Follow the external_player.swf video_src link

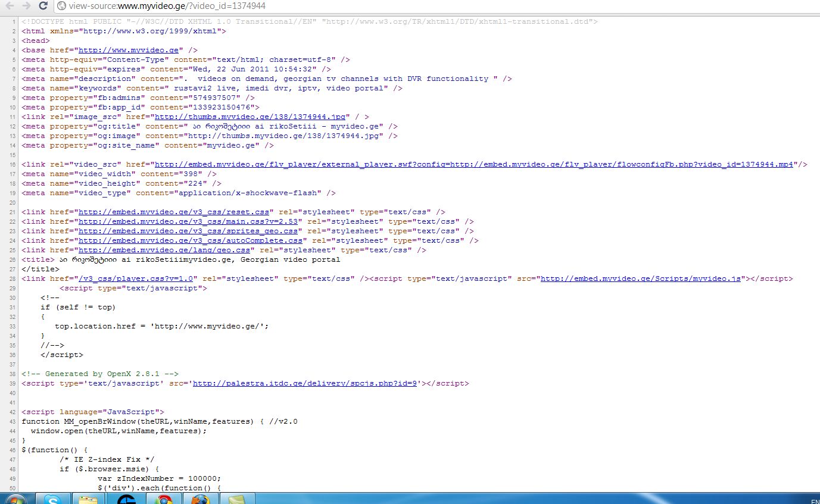click(474, 164)
